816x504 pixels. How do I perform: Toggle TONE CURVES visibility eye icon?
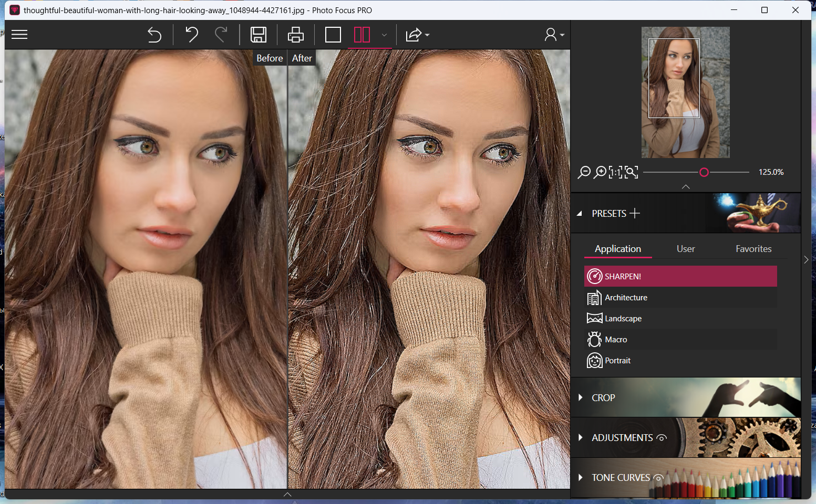click(658, 478)
